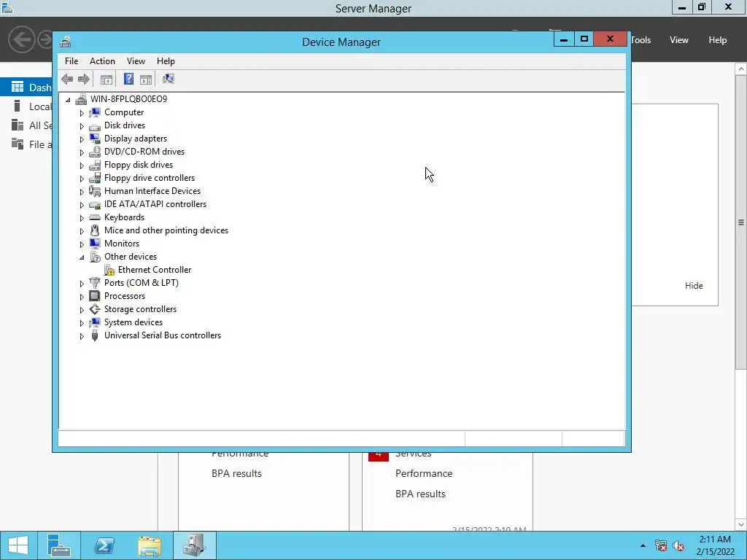Open the Action menu
747x560 pixels.
[102, 61]
